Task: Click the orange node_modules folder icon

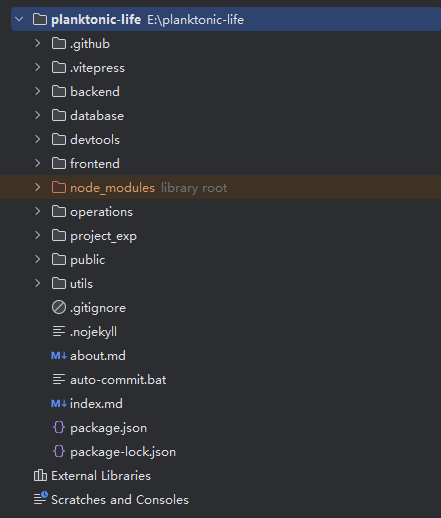Action: click(59, 187)
